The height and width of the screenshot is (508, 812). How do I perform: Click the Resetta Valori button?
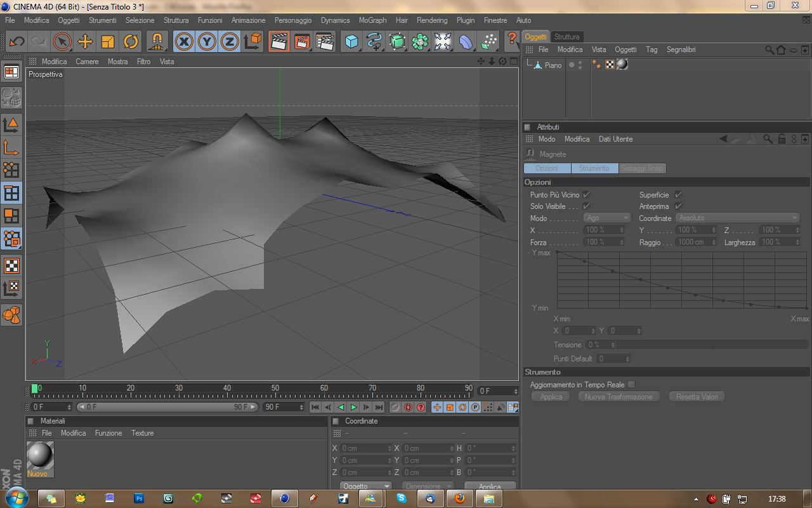pos(697,396)
